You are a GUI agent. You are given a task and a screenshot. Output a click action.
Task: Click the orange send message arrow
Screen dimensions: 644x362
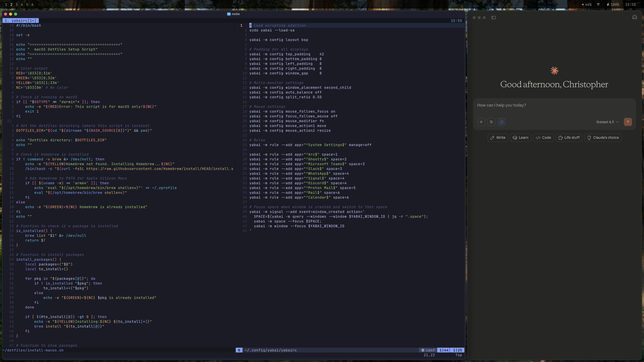[628, 122]
